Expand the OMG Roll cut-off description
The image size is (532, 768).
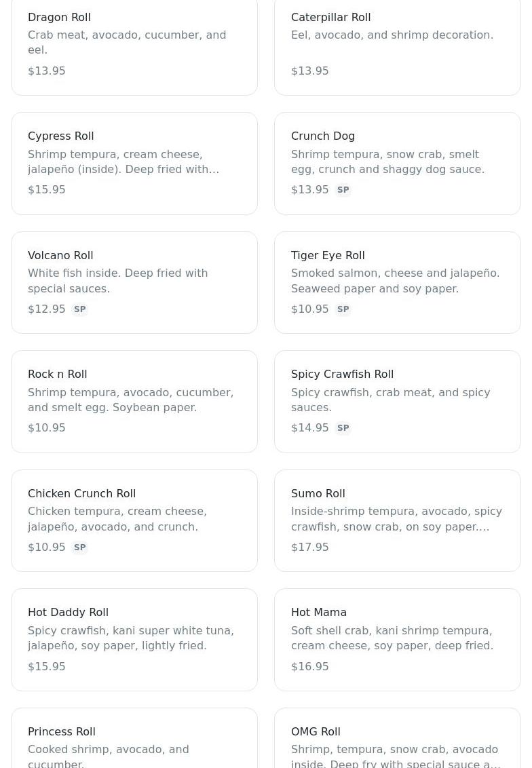pos(396,763)
